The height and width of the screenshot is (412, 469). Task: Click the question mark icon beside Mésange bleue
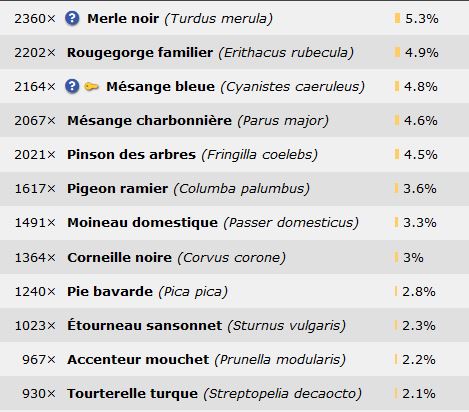coord(72,86)
